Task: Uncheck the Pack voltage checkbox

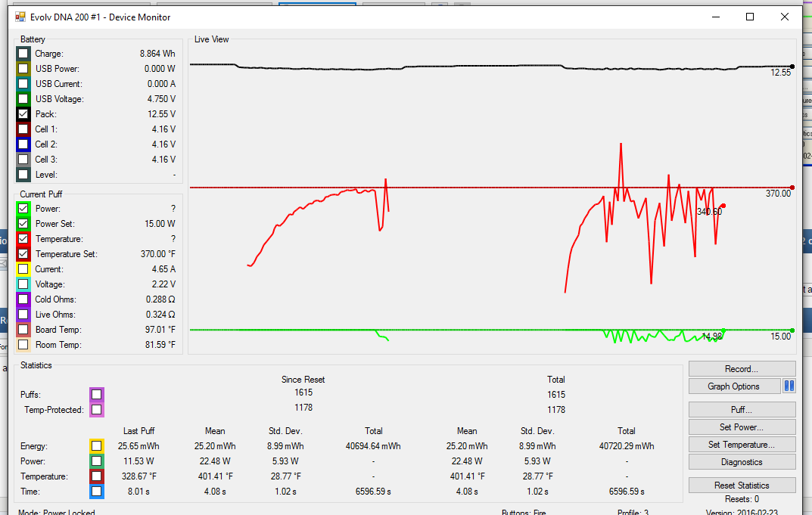Action: point(23,114)
